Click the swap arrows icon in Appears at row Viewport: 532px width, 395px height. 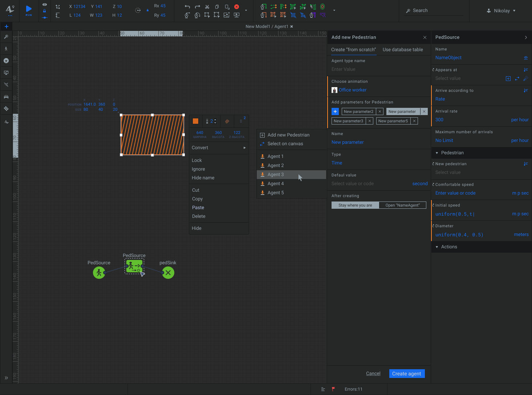[517, 78]
